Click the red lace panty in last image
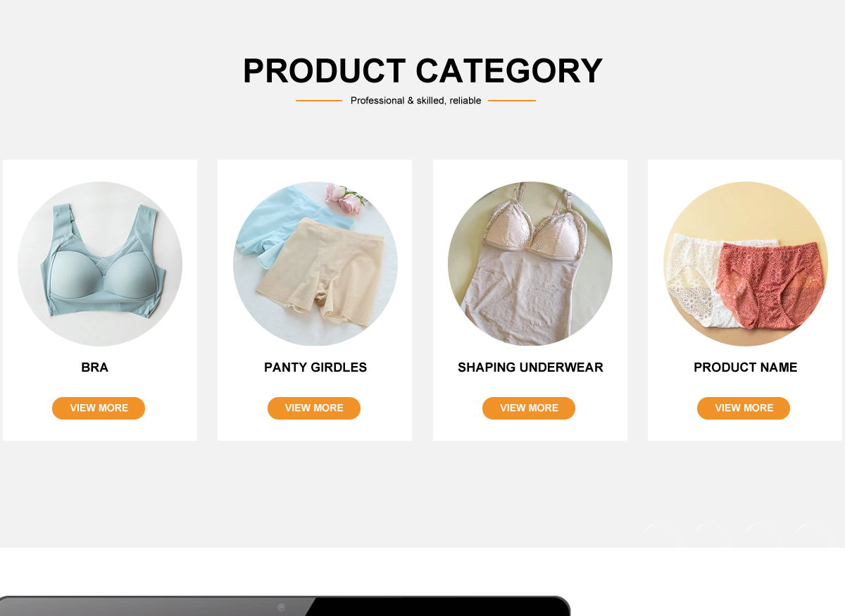 tap(770, 287)
